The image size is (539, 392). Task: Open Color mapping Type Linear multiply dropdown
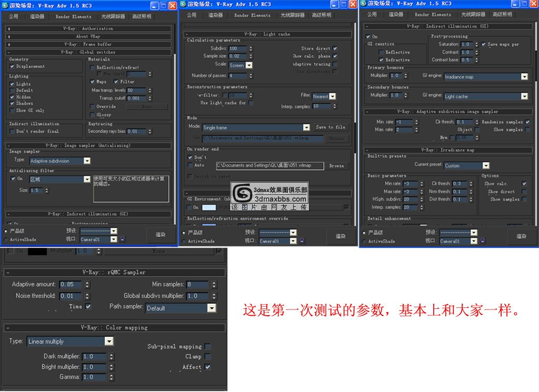point(70,341)
